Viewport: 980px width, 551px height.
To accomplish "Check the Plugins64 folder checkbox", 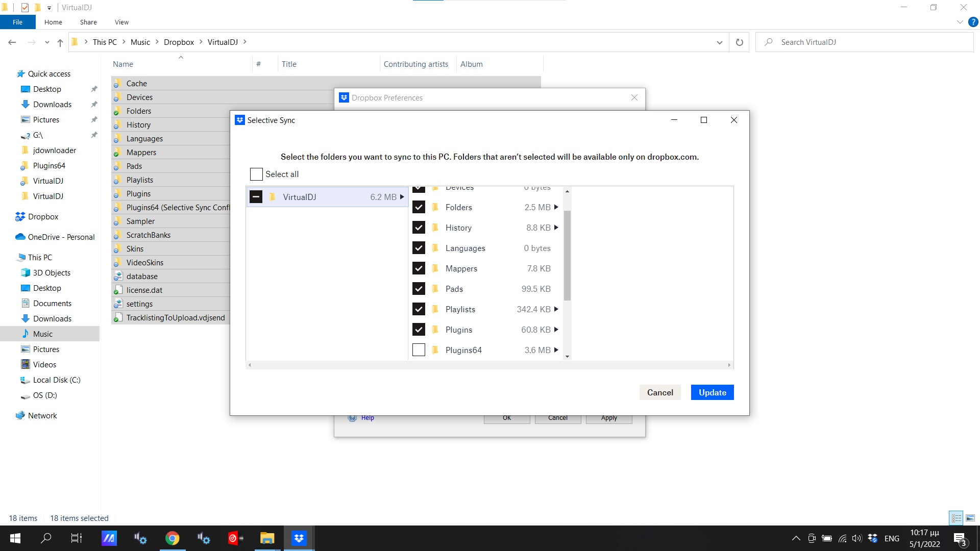I will tap(419, 350).
